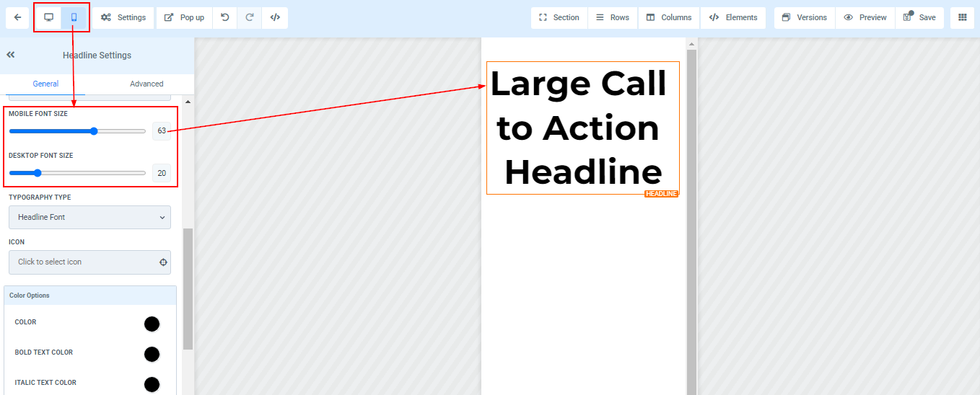Open the Typography Type dropdown
The height and width of the screenshot is (395, 980).
pyautogui.click(x=89, y=217)
